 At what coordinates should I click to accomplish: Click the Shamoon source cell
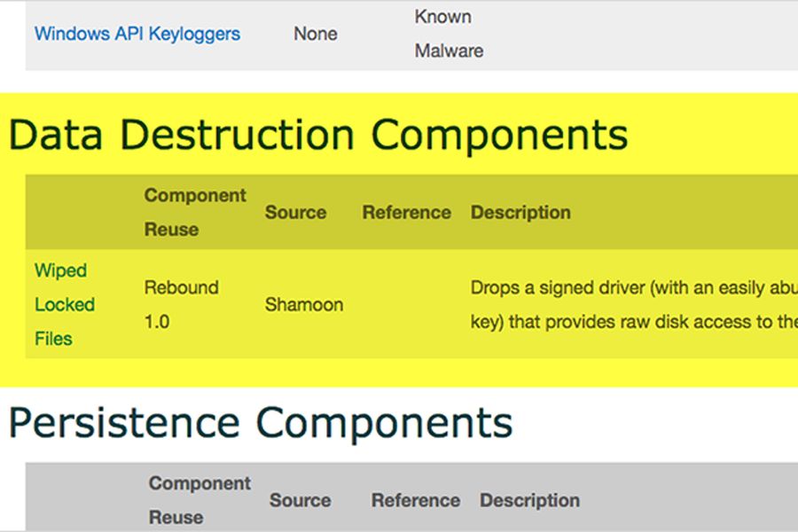(304, 305)
